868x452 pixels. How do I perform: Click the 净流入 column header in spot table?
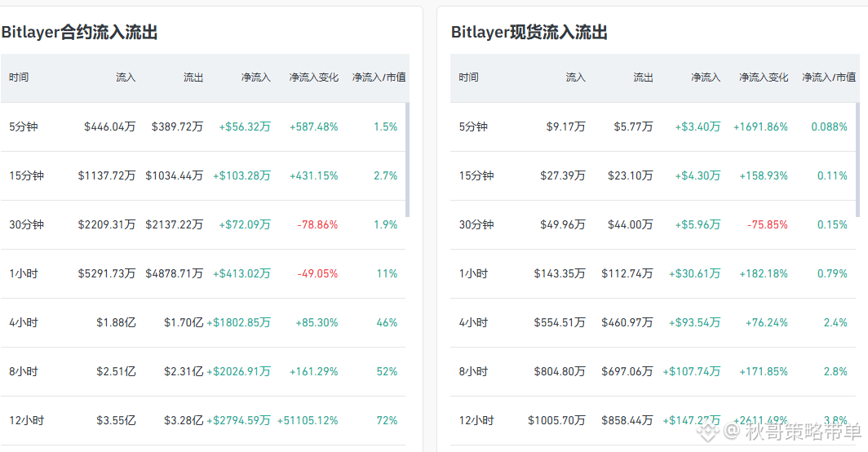706,78
